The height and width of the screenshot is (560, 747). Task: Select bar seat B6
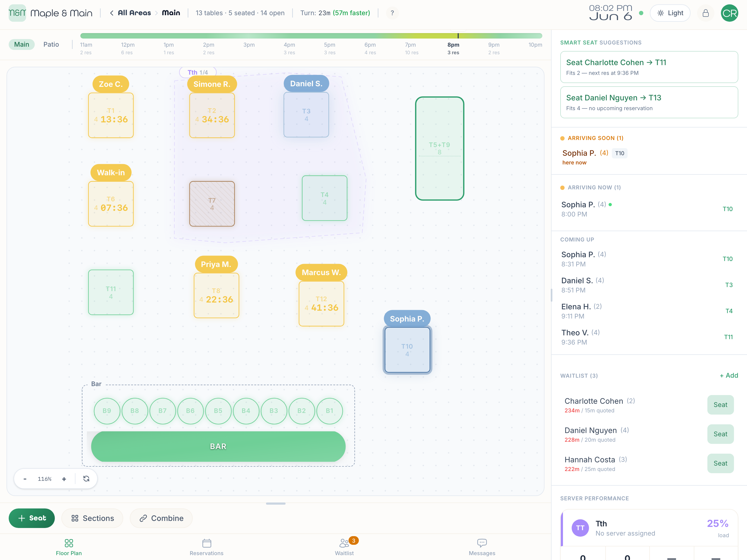190,411
